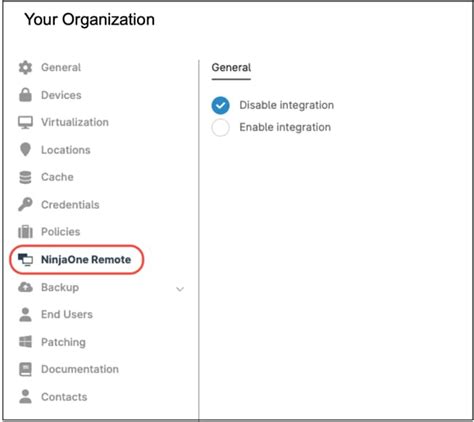This screenshot has height=422, width=474.
Task: Select the Disable integration radio button
Action: pyautogui.click(x=220, y=105)
